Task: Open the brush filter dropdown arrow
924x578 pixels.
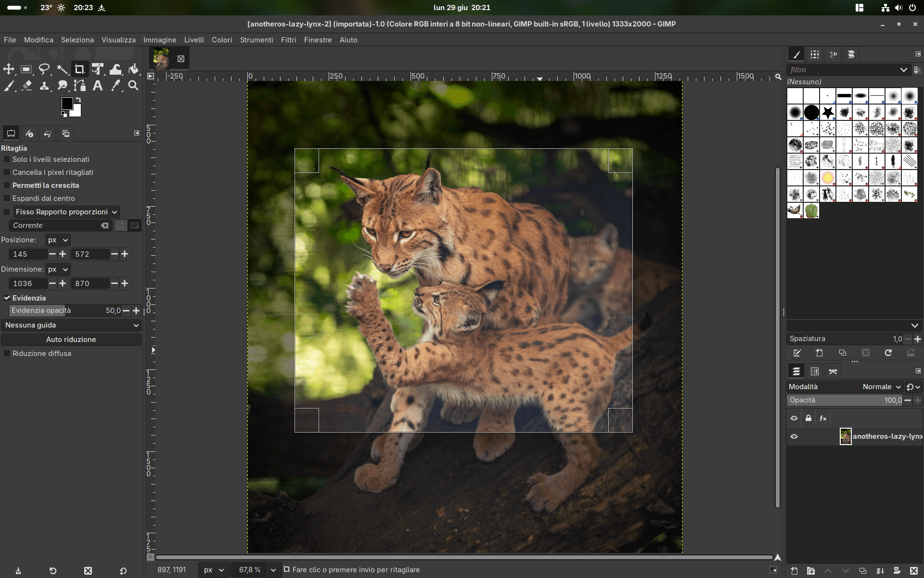Action: (x=903, y=70)
